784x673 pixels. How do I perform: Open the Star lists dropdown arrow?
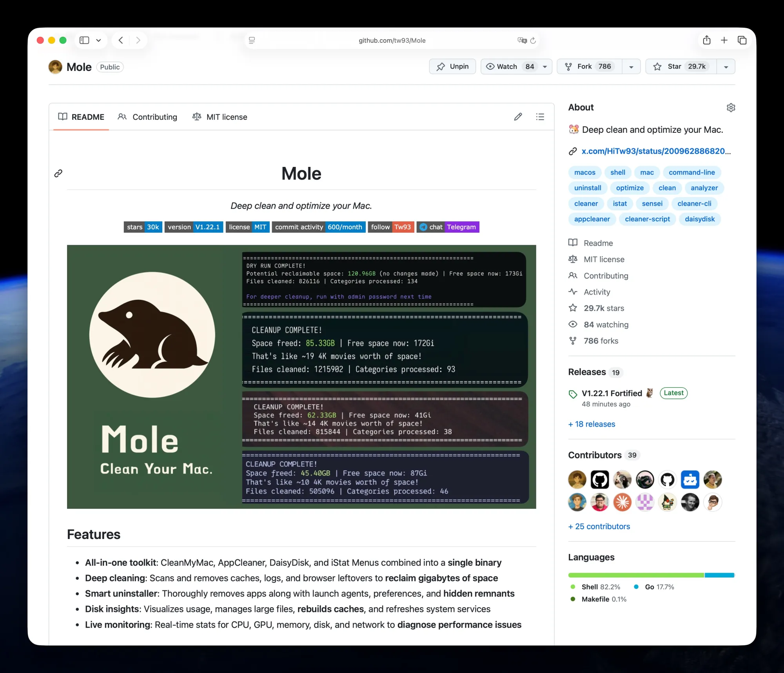pyautogui.click(x=726, y=67)
